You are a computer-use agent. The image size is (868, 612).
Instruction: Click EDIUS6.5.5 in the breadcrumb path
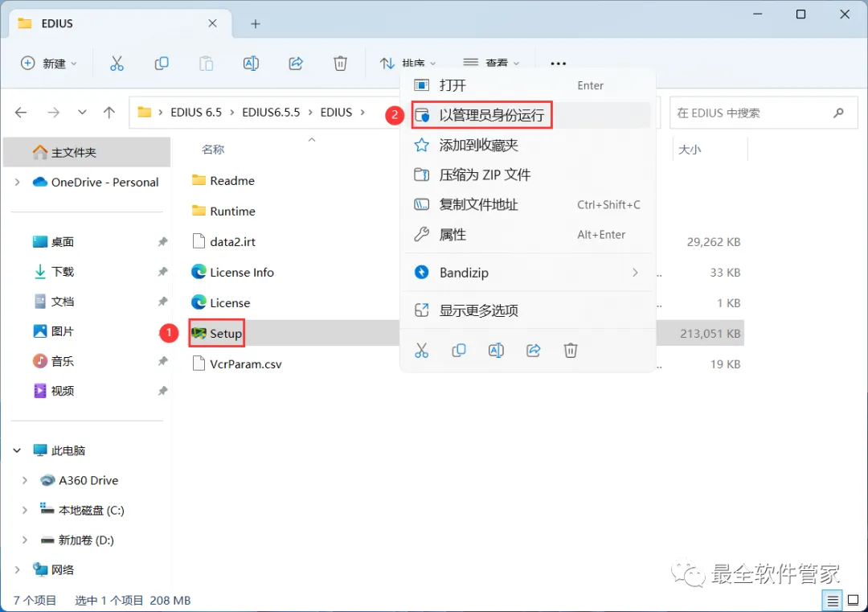pos(271,113)
